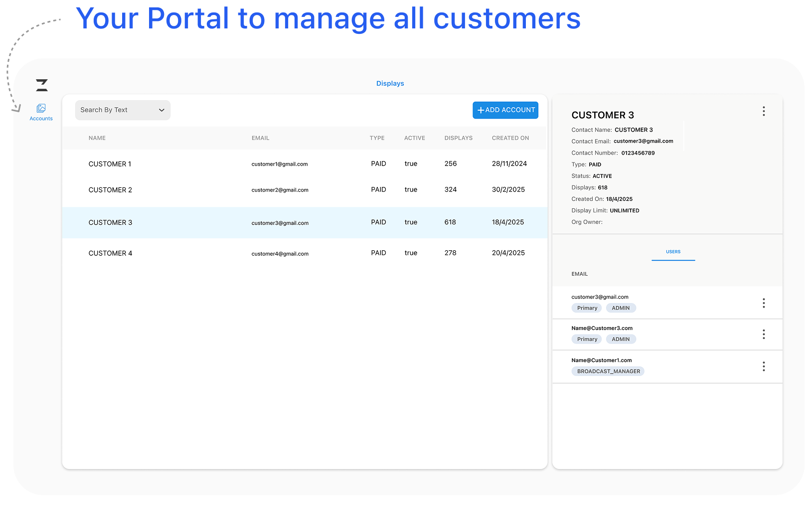Open options menu for customer3@gmail.com user
Screen dimensions: 812x519
(763, 303)
